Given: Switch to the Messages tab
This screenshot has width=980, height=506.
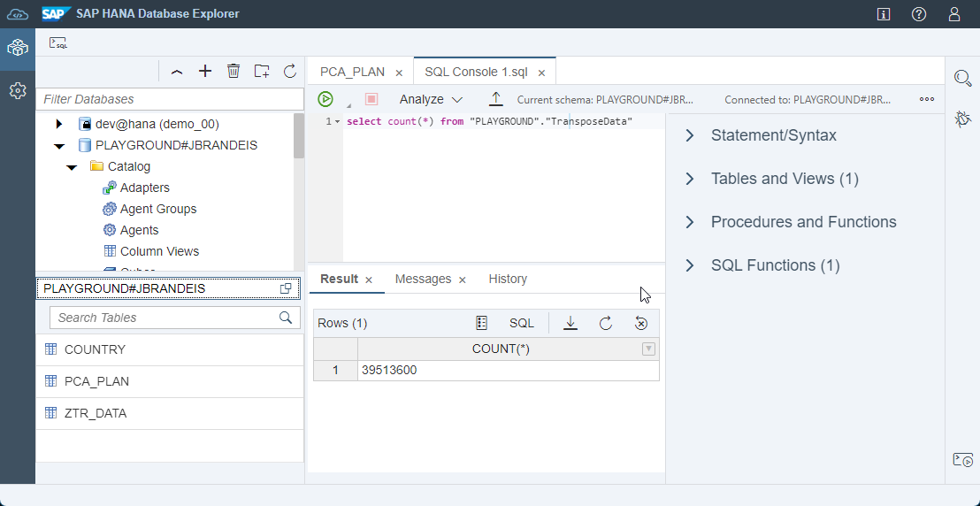Looking at the screenshot, I should pyautogui.click(x=423, y=279).
